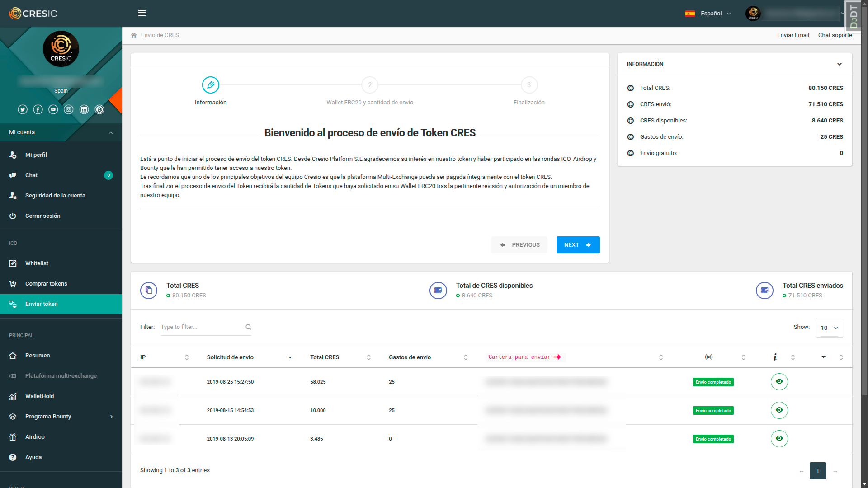
Task: View details of 2019-08-15 shipment
Action: coord(779,410)
